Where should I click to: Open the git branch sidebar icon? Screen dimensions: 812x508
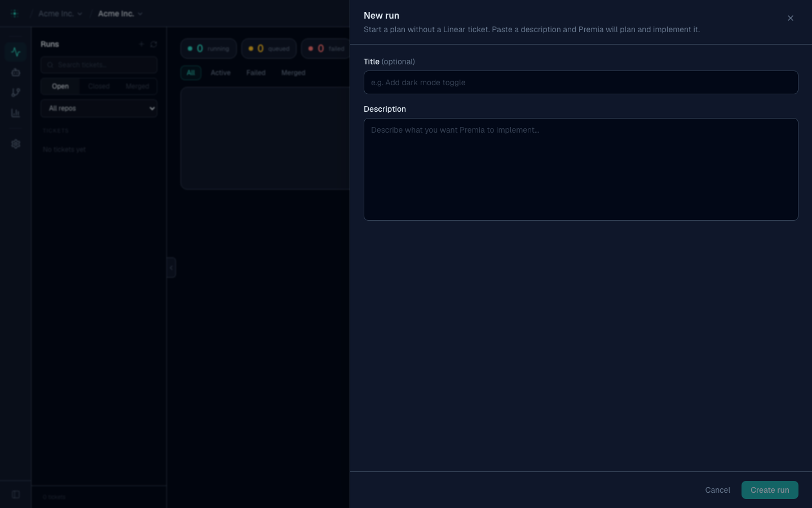tap(16, 93)
